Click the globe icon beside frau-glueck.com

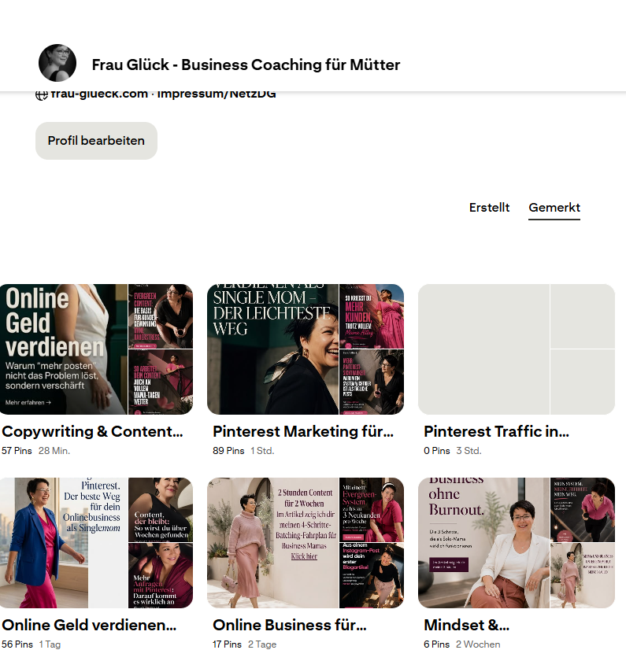click(x=42, y=94)
